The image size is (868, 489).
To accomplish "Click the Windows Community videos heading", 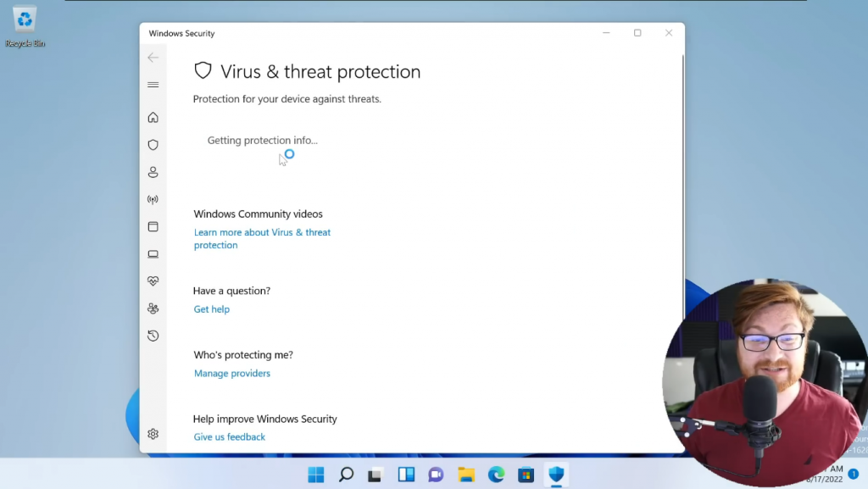I will pos(258,214).
